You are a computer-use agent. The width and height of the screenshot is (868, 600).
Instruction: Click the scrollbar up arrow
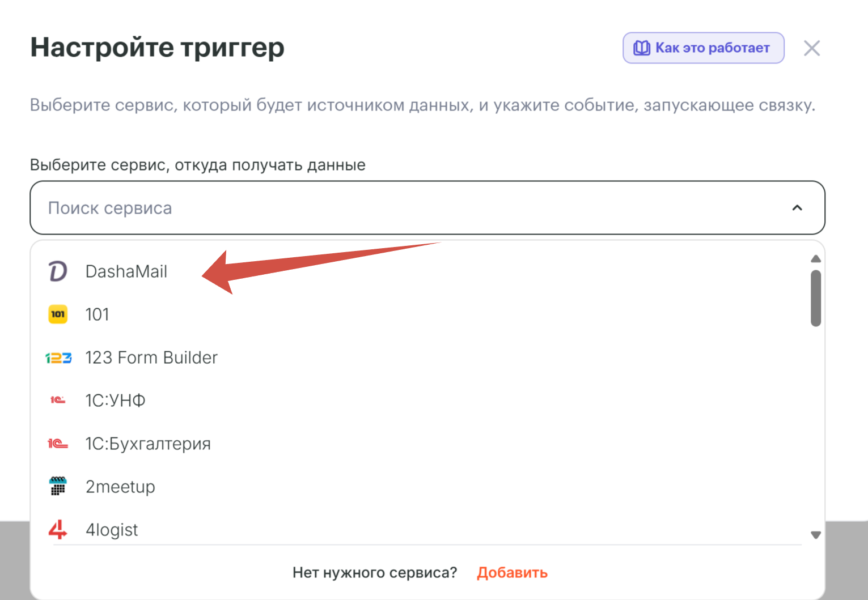click(x=816, y=259)
